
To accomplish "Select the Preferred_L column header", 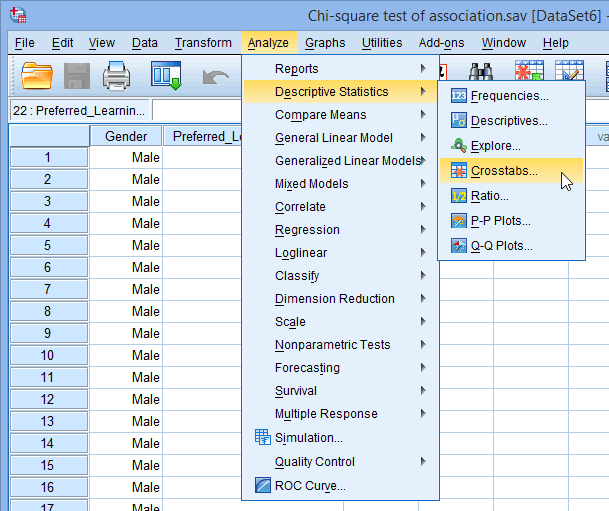I will pos(202,136).
